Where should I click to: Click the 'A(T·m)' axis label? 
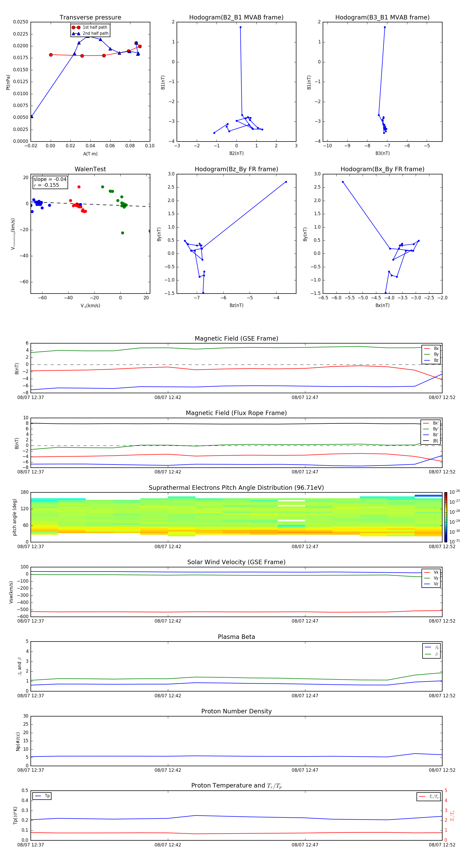coord(90,154)
